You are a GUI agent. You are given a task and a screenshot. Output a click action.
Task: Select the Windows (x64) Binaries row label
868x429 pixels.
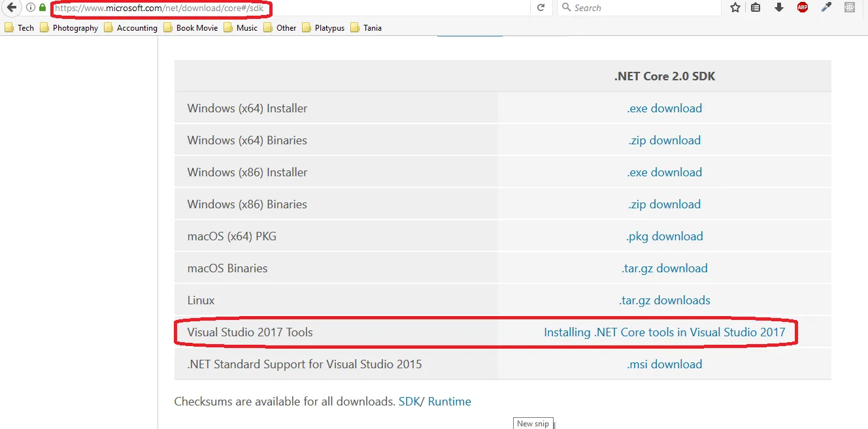247,140
